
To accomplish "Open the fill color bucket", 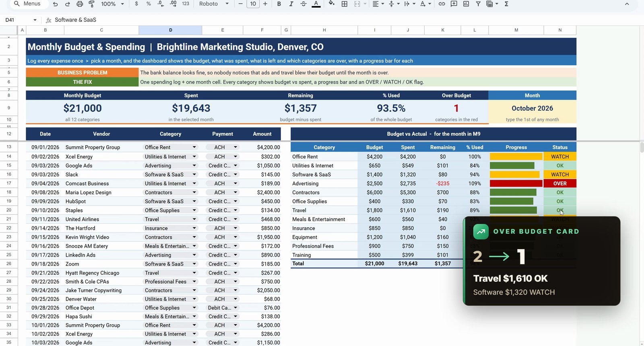I will [x=331, y=4].
